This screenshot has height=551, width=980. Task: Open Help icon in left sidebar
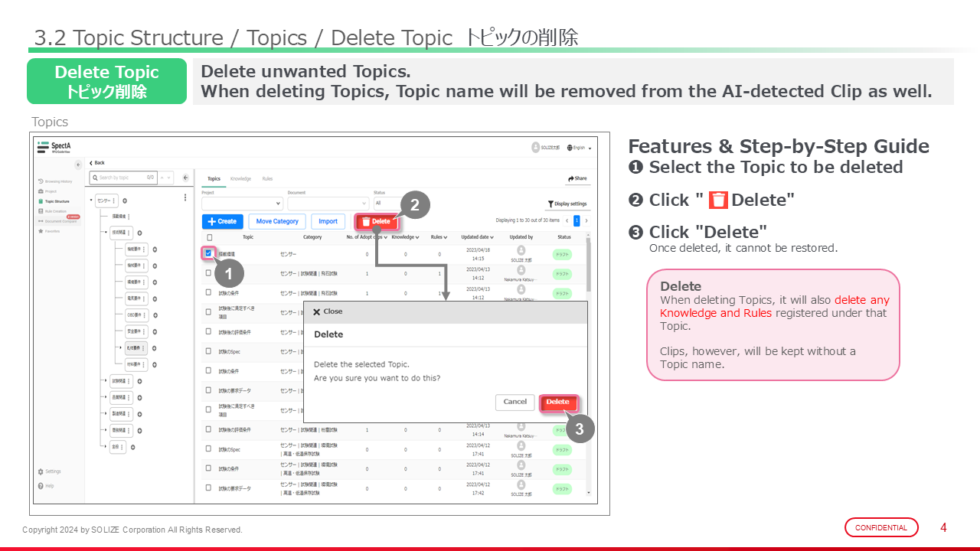point(41,485)
